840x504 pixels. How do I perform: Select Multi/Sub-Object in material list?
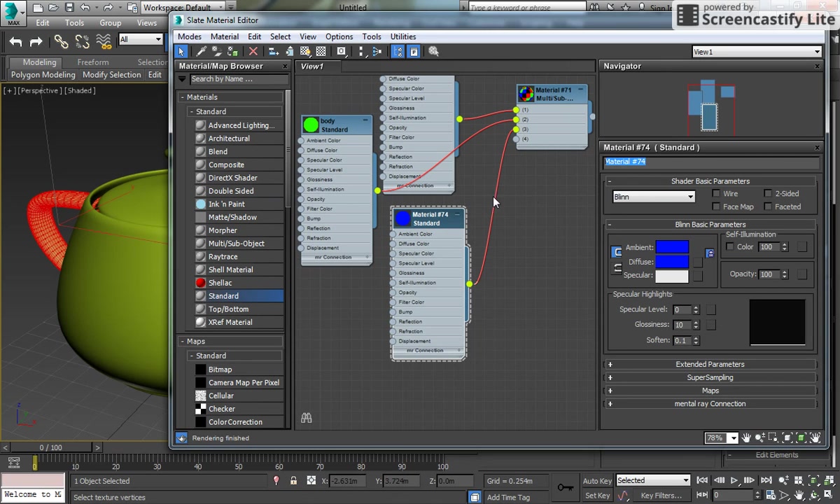236,244
